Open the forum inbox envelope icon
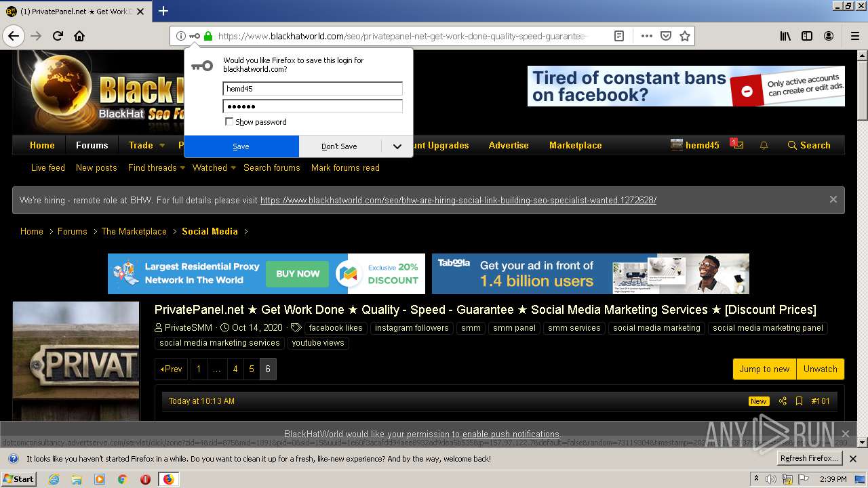 coord(739,145)
